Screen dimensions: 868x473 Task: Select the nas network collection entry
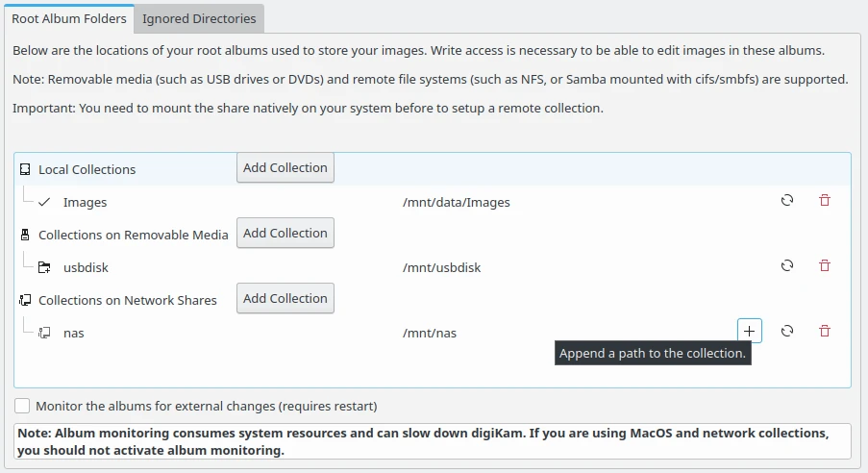(x=73, y=334)
